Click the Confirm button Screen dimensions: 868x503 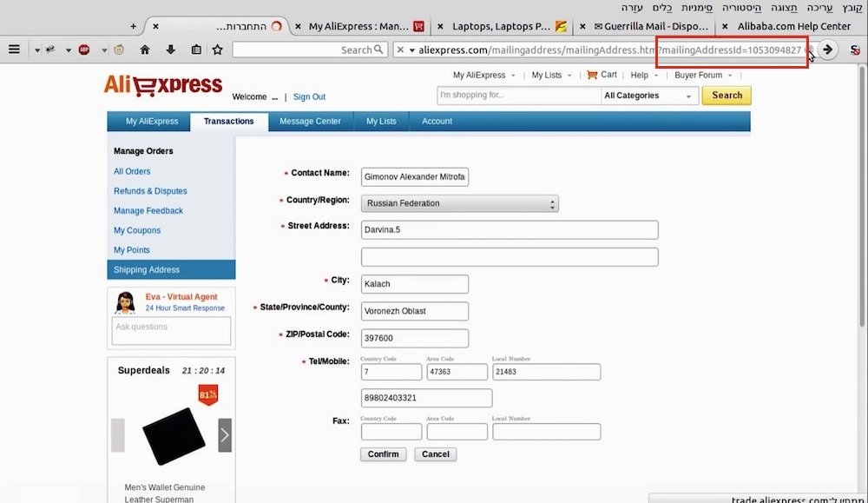click(383, 454)
